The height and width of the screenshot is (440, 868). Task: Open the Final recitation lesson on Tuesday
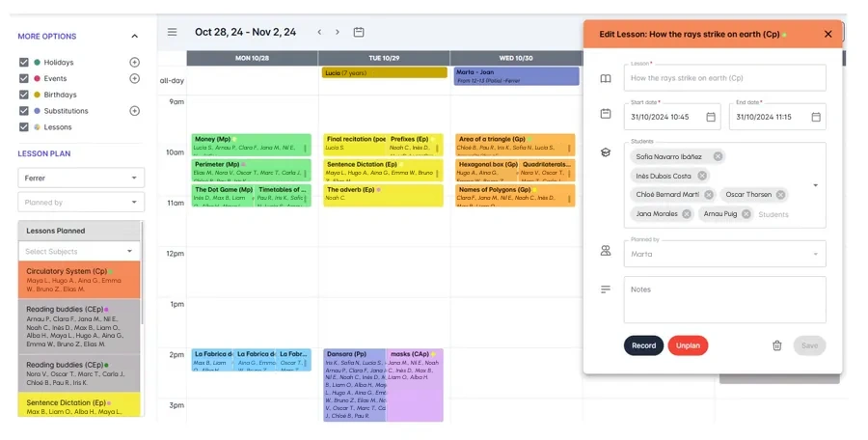355,145
